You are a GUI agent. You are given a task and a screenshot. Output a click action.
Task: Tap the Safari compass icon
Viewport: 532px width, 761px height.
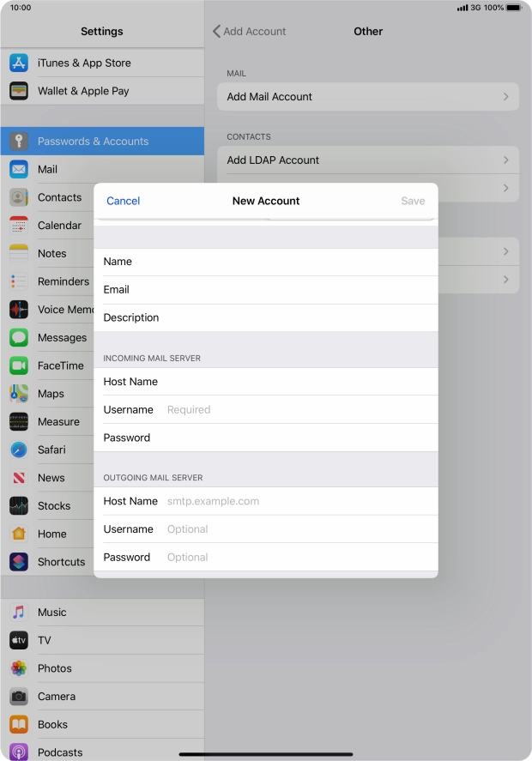click(x=19, y=450)
